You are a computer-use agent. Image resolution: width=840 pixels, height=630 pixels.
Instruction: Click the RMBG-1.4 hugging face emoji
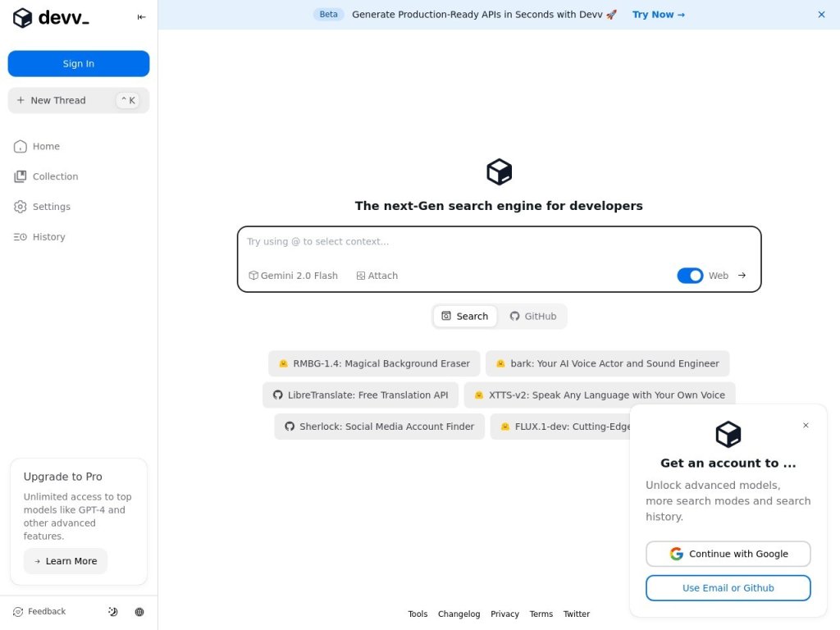coord(283,363)
